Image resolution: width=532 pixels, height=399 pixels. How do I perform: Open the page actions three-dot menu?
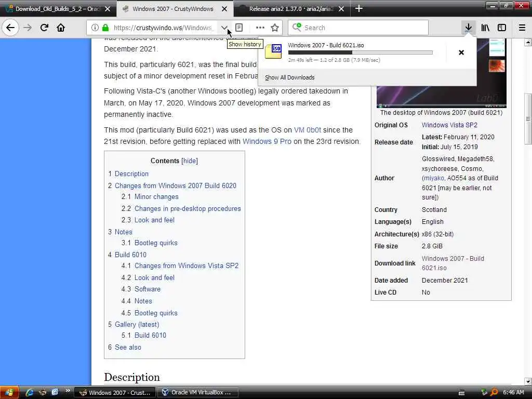point(260,28)
